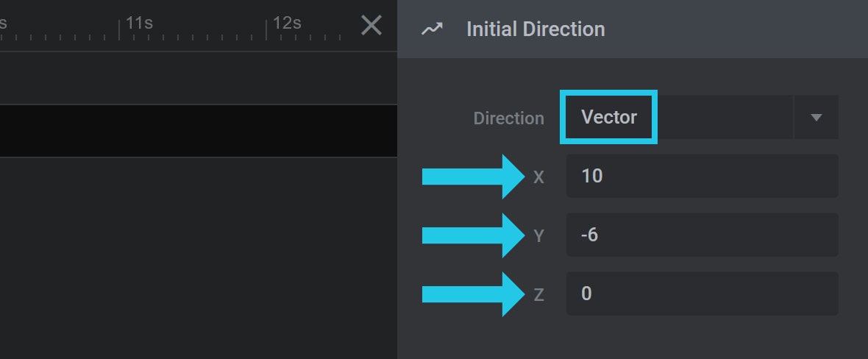Open the Direction dropdown arrow
868x359 pixels.
pyautogui.click(x=816, y=117)
